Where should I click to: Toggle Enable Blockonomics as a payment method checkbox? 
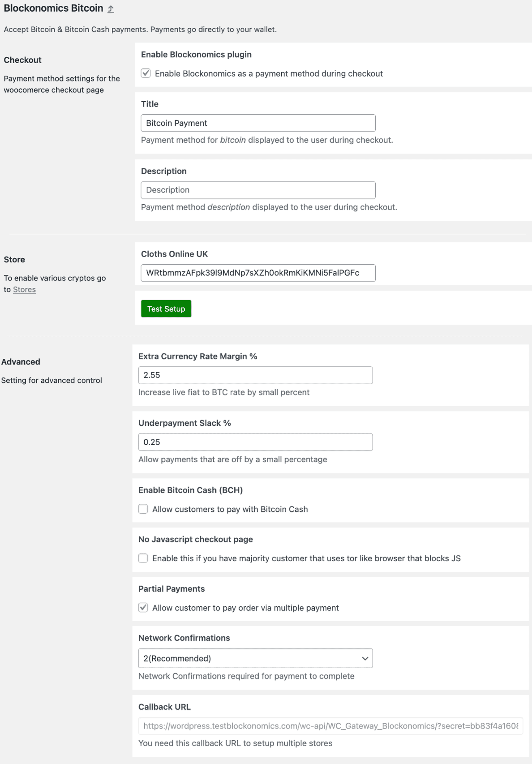[146, 73]
